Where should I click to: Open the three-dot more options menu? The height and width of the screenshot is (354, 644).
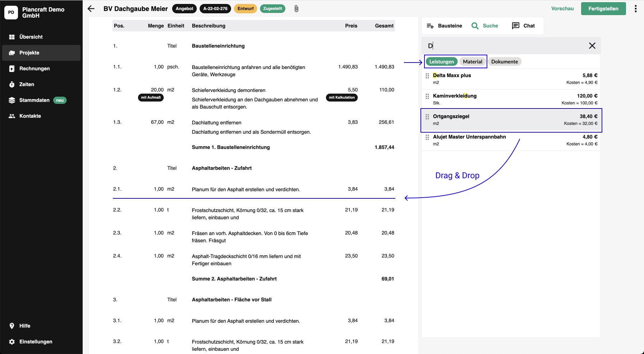[x=635, y=9]
